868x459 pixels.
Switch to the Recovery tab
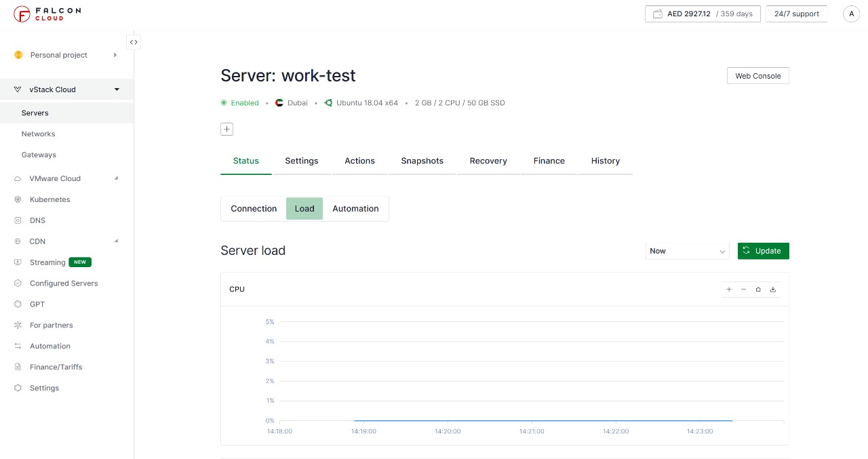point(488,161)
